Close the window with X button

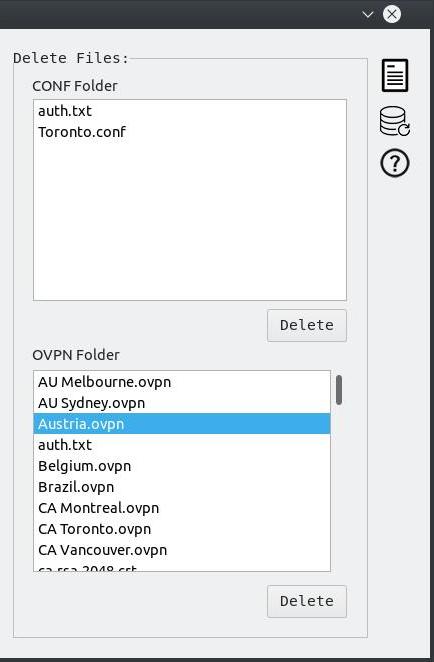coord(392,14)
